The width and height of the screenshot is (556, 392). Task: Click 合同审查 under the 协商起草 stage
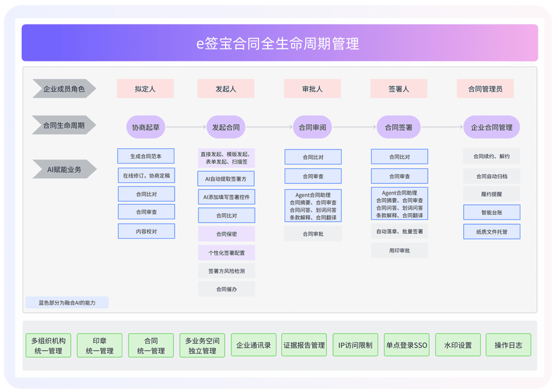point(146,211)
